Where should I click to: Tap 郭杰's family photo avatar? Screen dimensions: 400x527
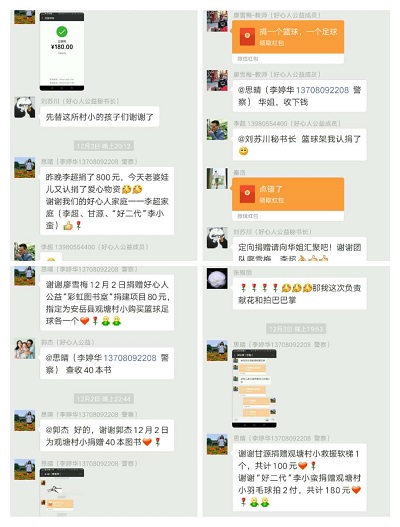[25, 349]
